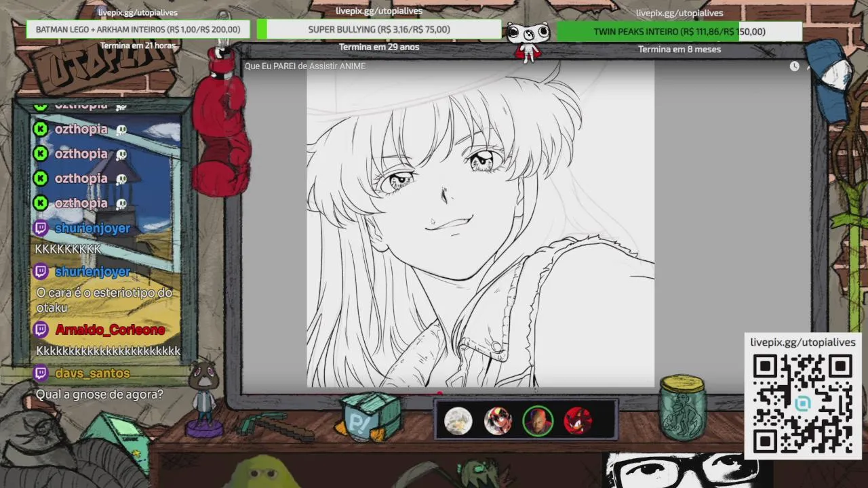Click the Twitch icon next to shurienjoyer above KKKKKKKKK
868x488 pixels.
pos(41,228)
